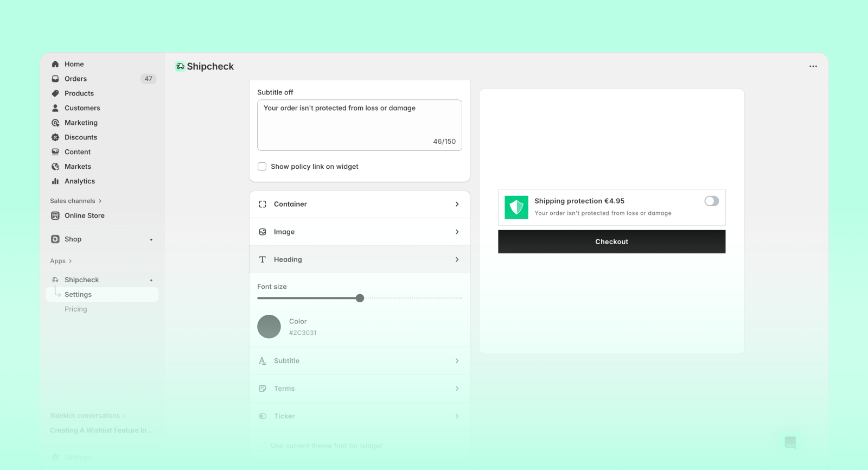Click the Shipping protection €4.95 title
The image size is (868, 470).
579,201
